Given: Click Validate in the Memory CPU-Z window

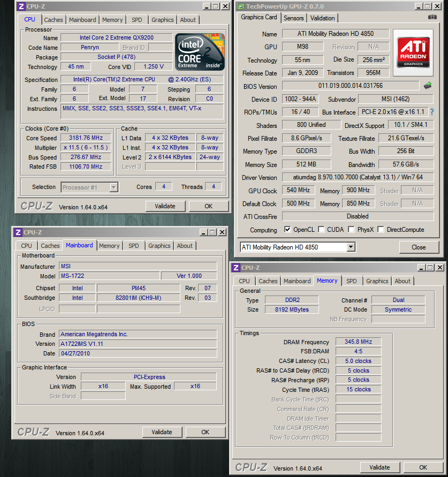Looking at the screenshot, I should pos(379,467).
